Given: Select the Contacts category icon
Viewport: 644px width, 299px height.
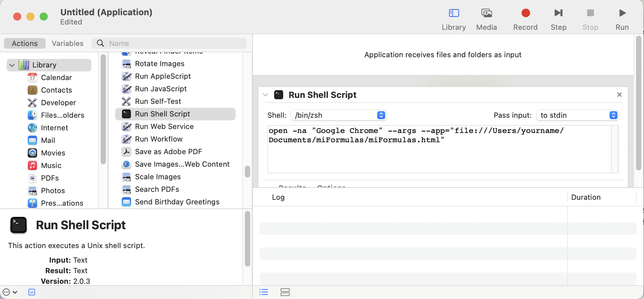Looking at the screenshot, I should 32,90.
